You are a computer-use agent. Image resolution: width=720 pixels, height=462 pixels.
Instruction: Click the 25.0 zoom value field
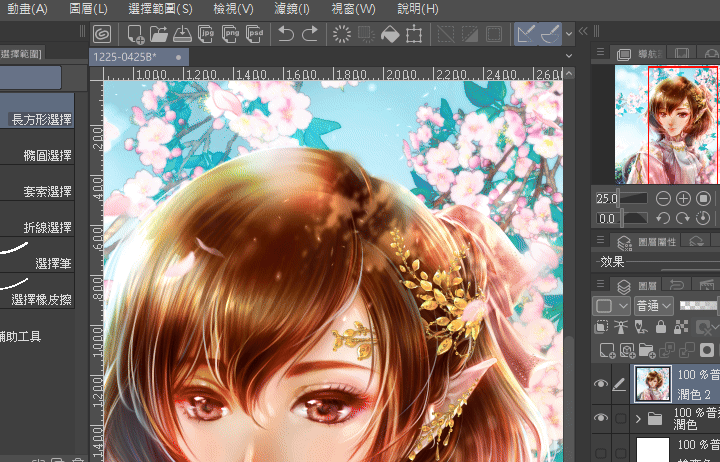(607, 198)
